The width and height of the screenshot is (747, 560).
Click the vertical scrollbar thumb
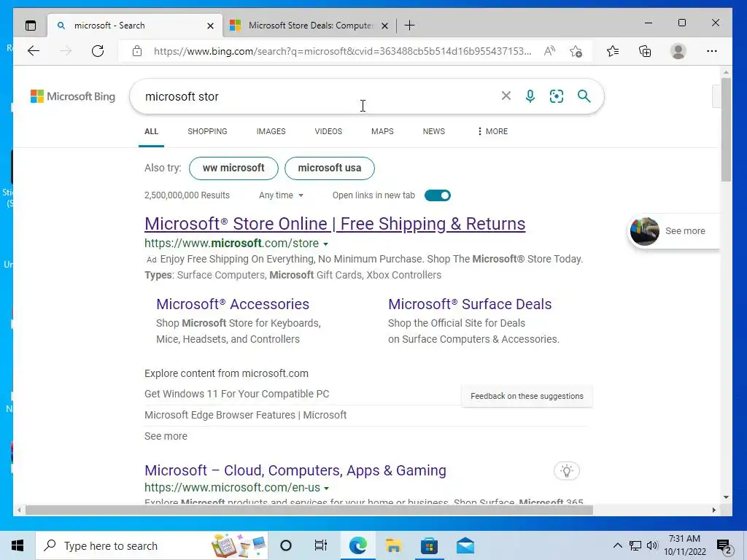(x=726, y=130)
